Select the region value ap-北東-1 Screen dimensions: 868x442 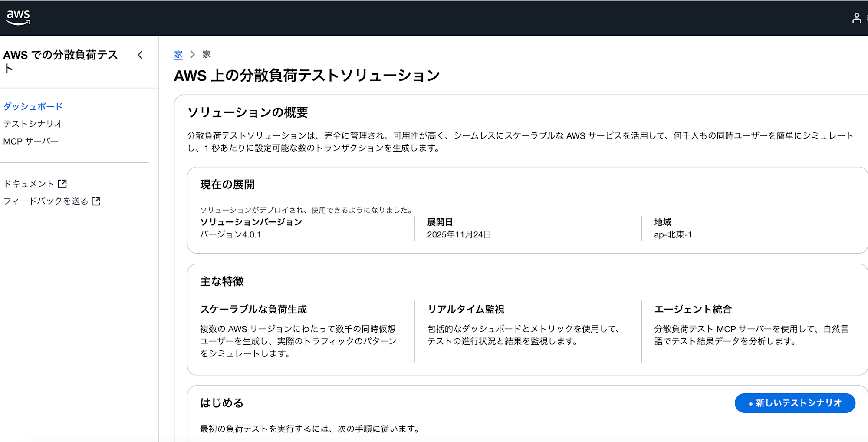pos(673,234)
